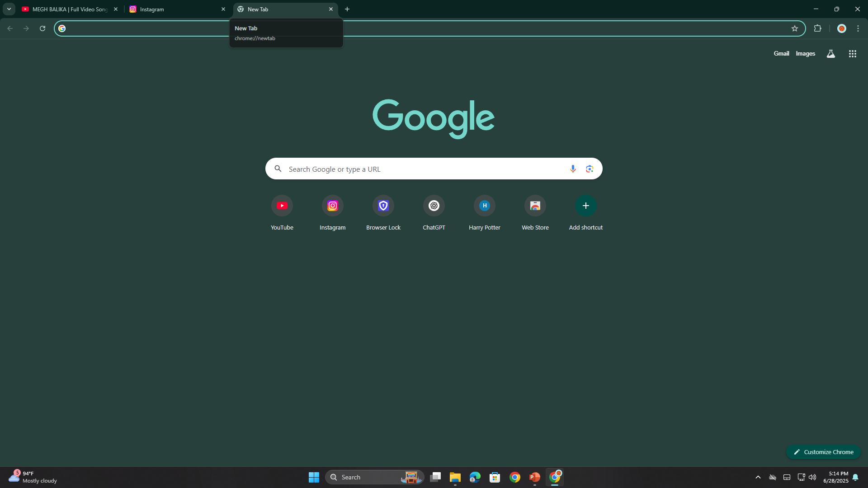Screen dimensions: 868x488
Task: Open the Images link
Action: [x=806, y=53]
